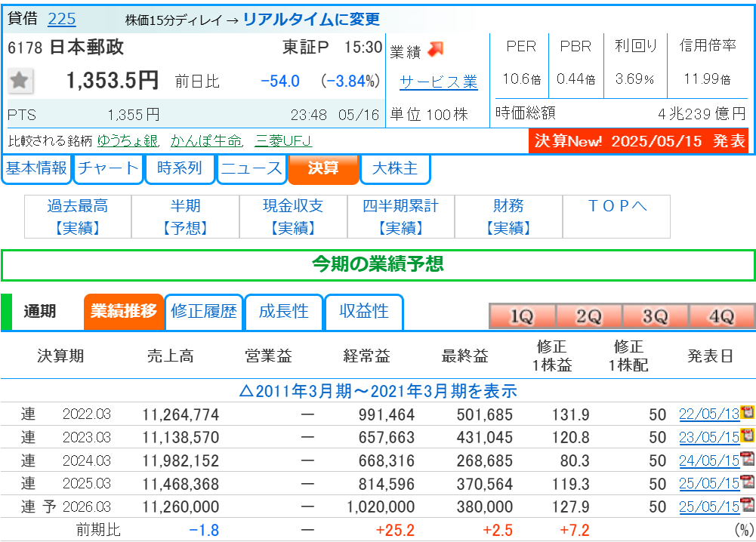Click the 2Q quarter button
The width and height of the screenshot is (756, 542).
(x=588, y=316)
